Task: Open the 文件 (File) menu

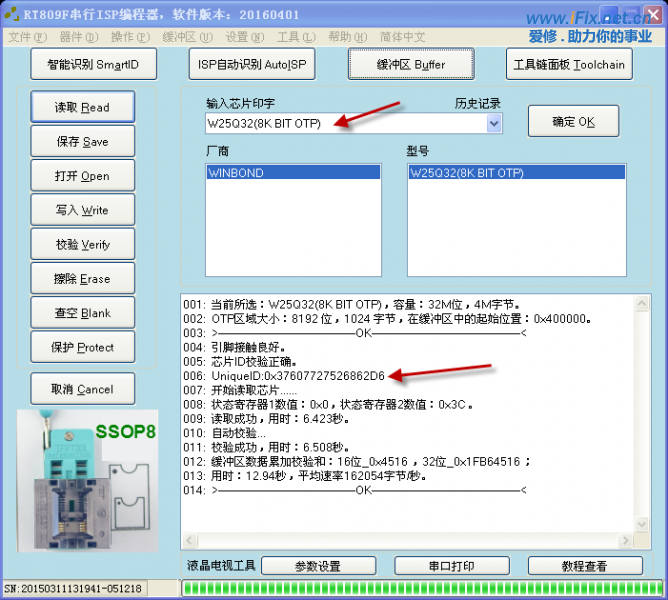Action: click(26, 37)
